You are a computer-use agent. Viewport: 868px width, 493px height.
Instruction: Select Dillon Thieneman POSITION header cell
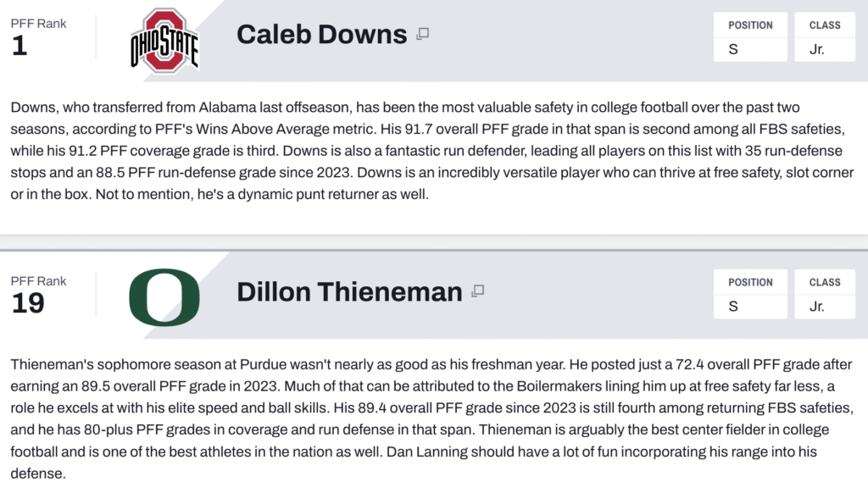(x=750, y=282)
